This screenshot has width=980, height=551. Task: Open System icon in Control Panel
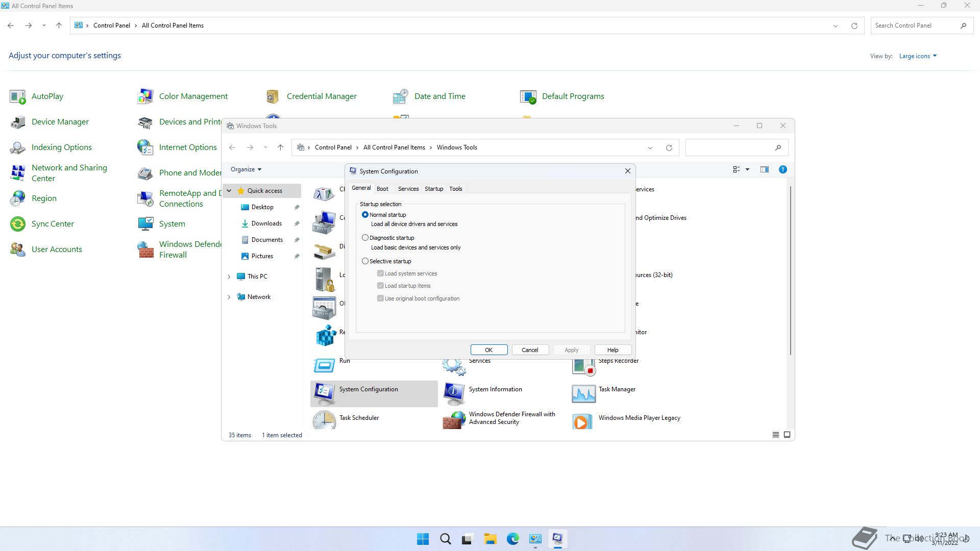pos(145,224)
